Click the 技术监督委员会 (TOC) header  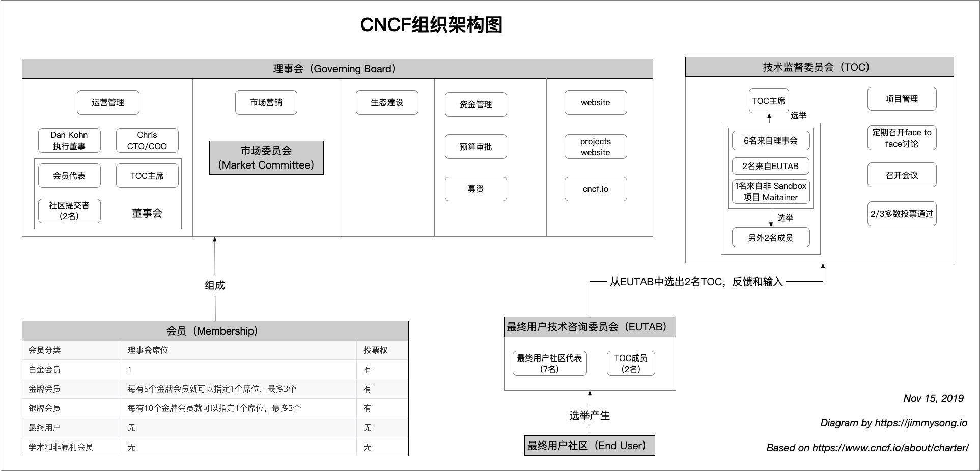tap(819, 67)
